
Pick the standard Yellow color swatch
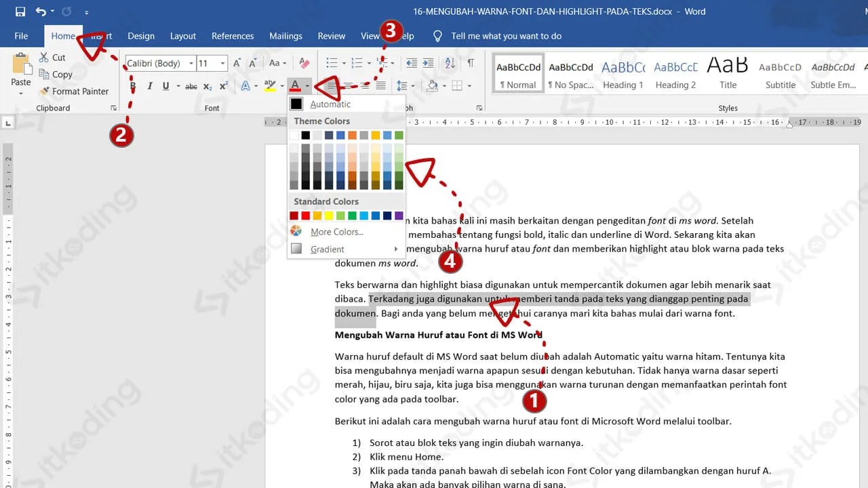coord(329,216)
